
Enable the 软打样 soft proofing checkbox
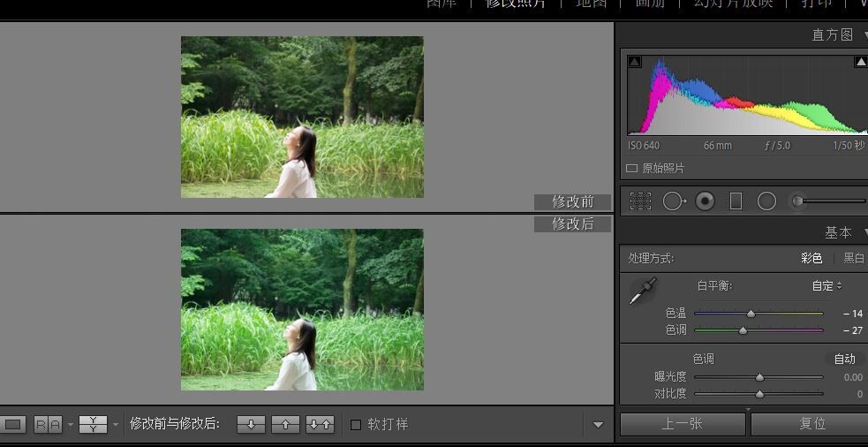[x=356, y=425]
